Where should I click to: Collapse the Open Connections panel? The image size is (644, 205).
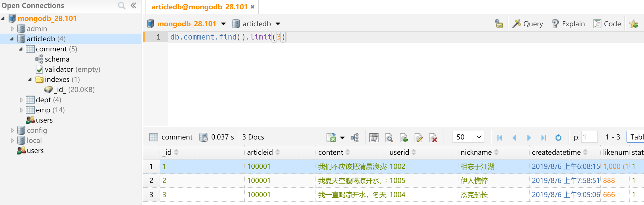(x=134, y=5)
